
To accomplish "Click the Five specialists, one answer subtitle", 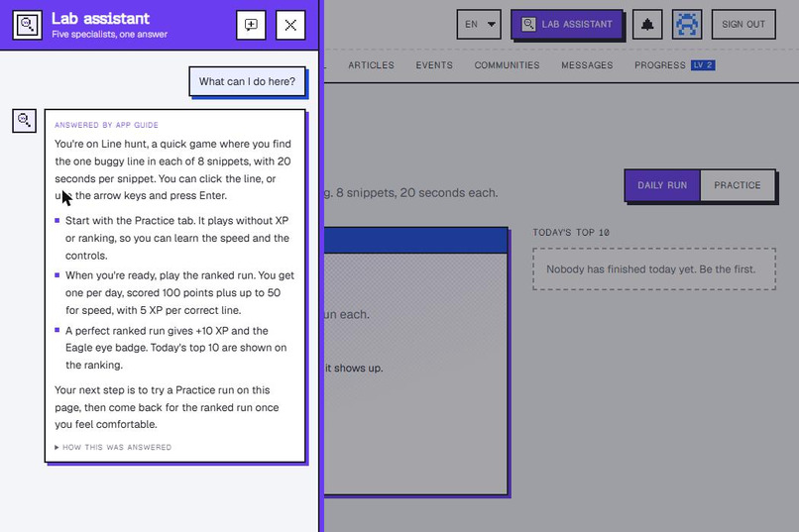I will coord(110,34).
